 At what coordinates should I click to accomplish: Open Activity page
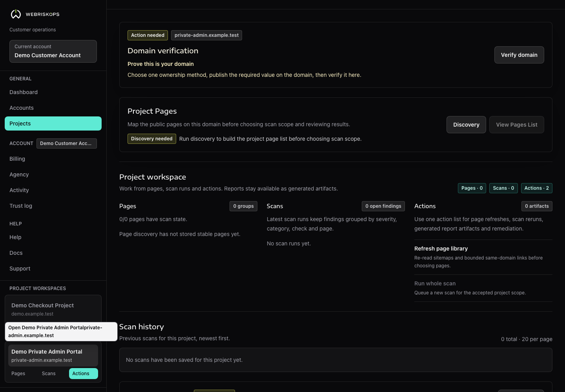53,190
